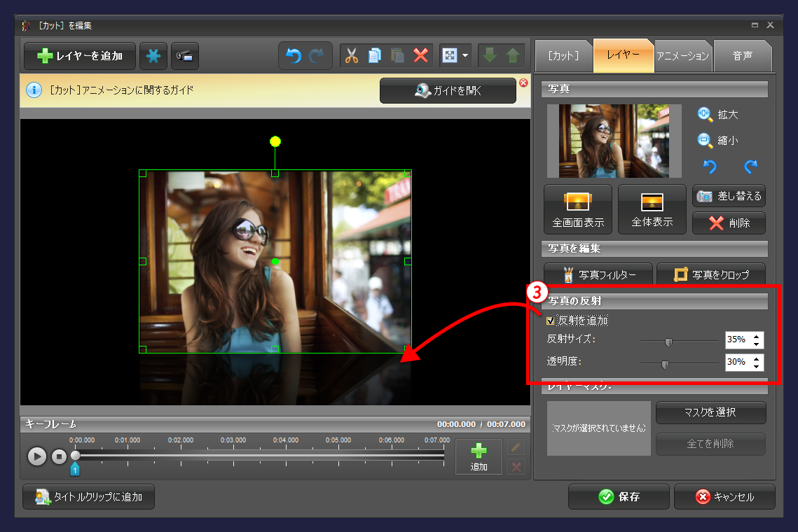Click the snowflake effect icon
This screenshot has height=532, width=798.
(x=153, y=56)
